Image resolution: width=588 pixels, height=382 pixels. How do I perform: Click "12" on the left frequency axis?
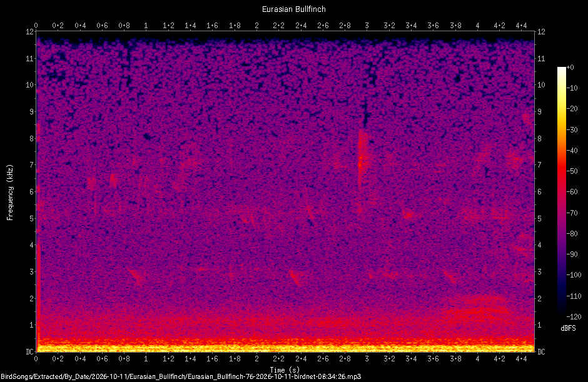click(29, 32)
